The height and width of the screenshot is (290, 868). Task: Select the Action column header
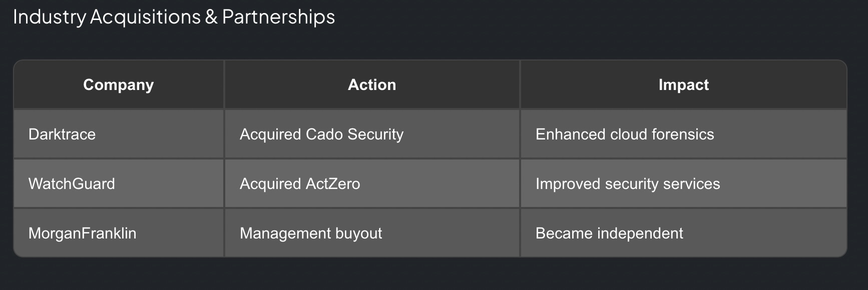372,84
